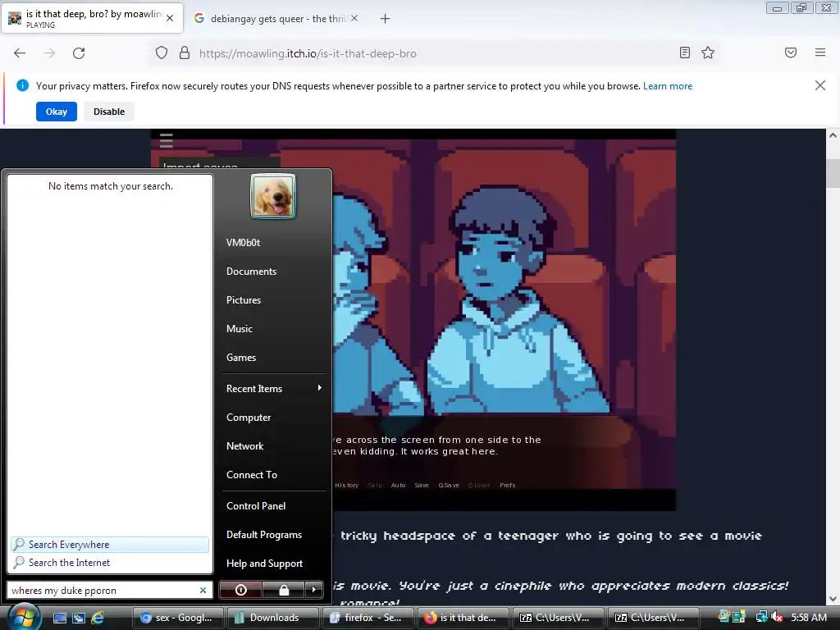The image size is (840, 630).
Task: Expand the Recent Items submenu
Action: (273, 388)
